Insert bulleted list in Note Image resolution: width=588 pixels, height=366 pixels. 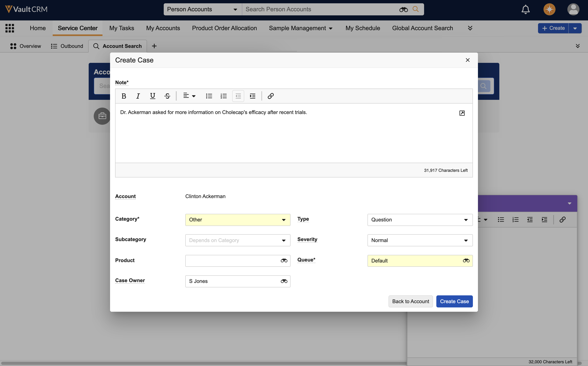tap(209, 96)
